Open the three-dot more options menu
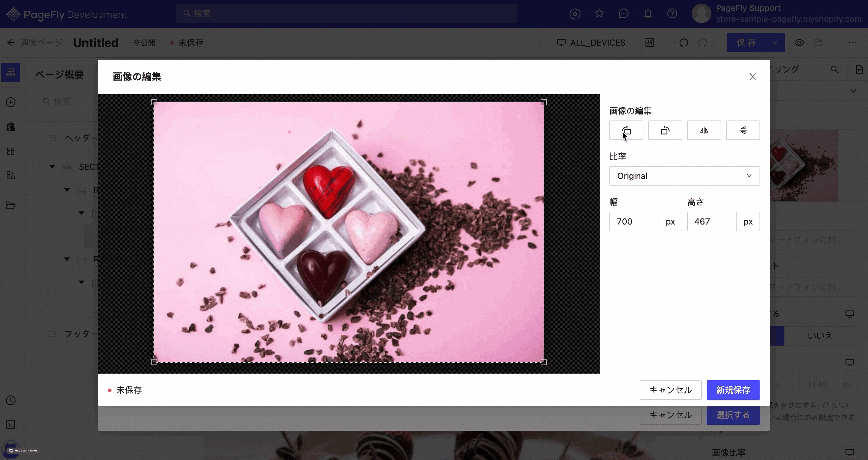The width and height of the screenshot is (868, 460). (852, 43)
